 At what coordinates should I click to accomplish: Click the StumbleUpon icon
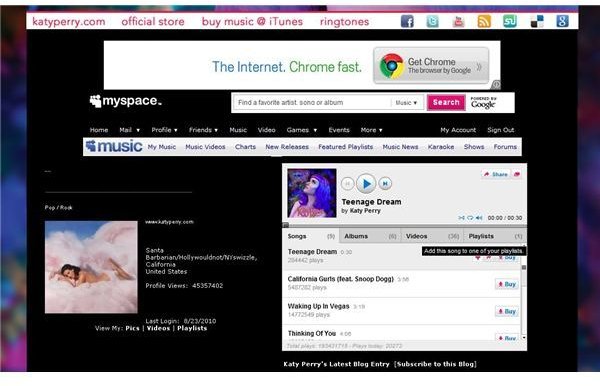coord(510,21)
